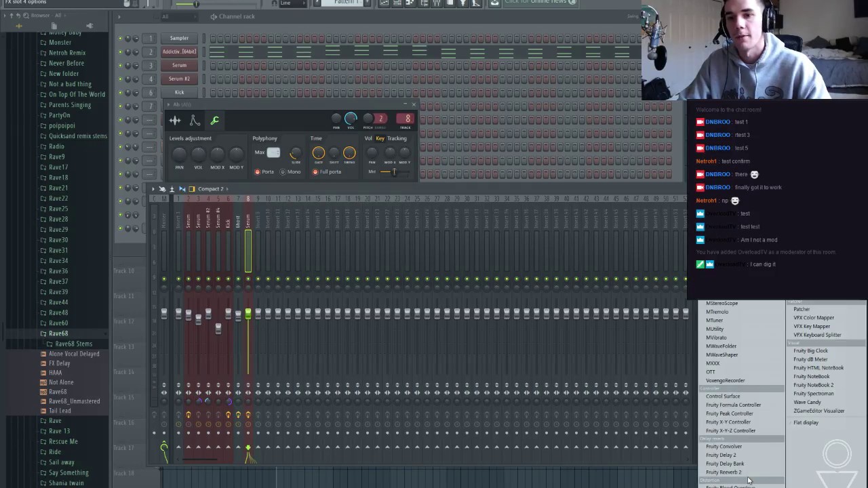Viewport: 868px width, 488px height.
Task: Choose ZGameEditor Visualizer menu entry
Action: click(818, 411)
